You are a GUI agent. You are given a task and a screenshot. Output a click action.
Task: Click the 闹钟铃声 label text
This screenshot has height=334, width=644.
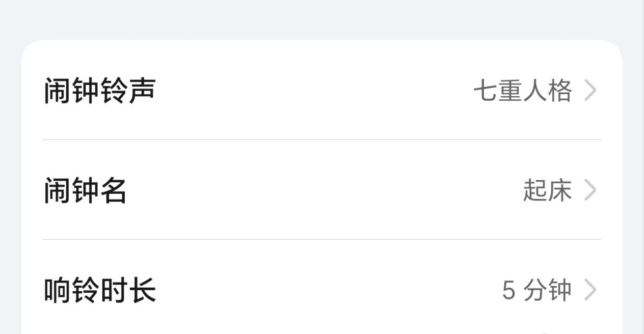point(99,91)
